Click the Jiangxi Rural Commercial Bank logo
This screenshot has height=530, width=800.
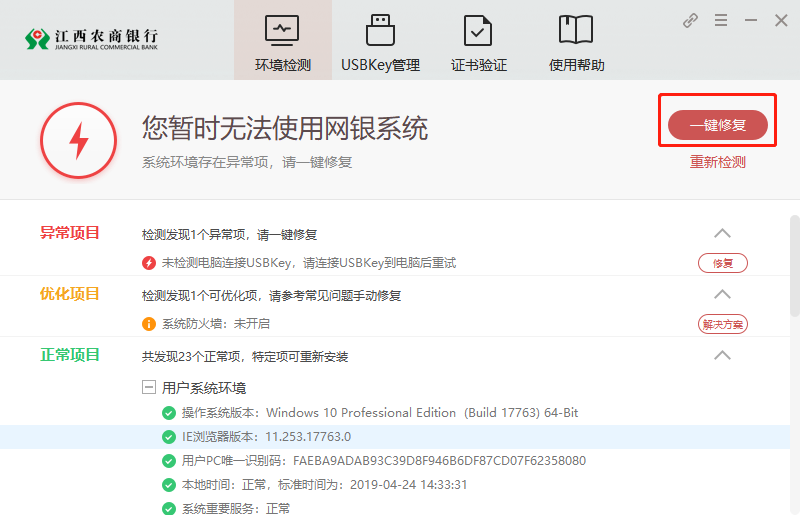(x=92, y=39)
